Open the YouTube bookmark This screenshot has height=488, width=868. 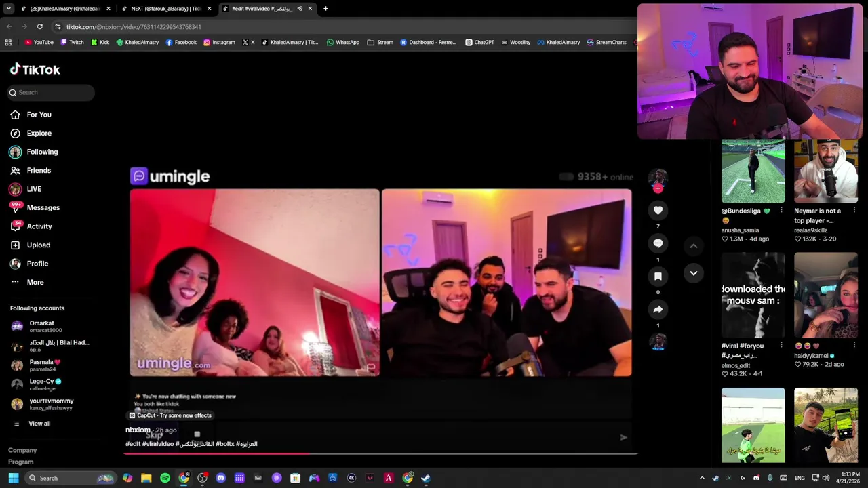click(39, 42)
